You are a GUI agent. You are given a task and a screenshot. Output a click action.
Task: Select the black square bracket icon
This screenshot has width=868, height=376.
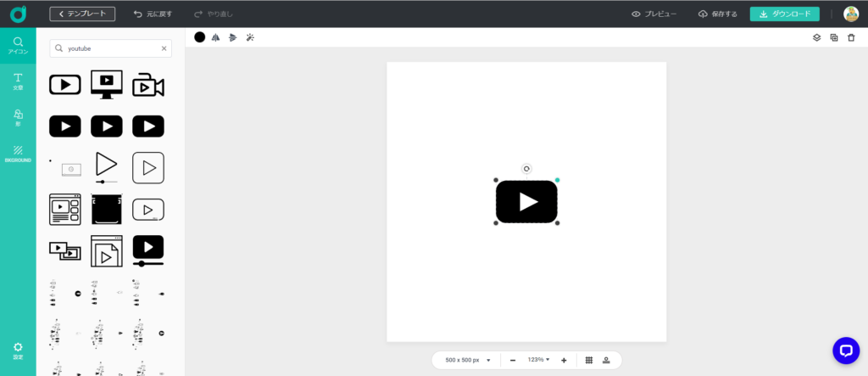107,209
